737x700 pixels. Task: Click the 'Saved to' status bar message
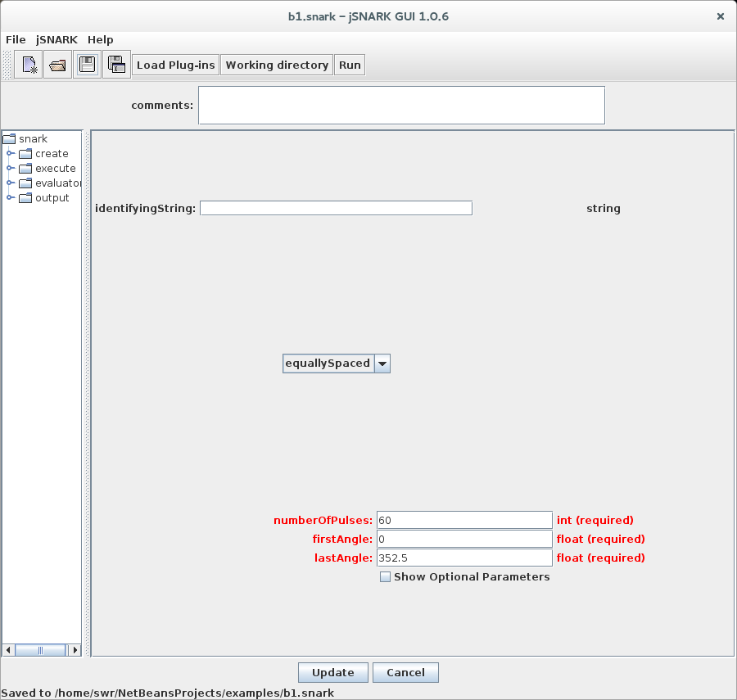click(x=168, y=693)
